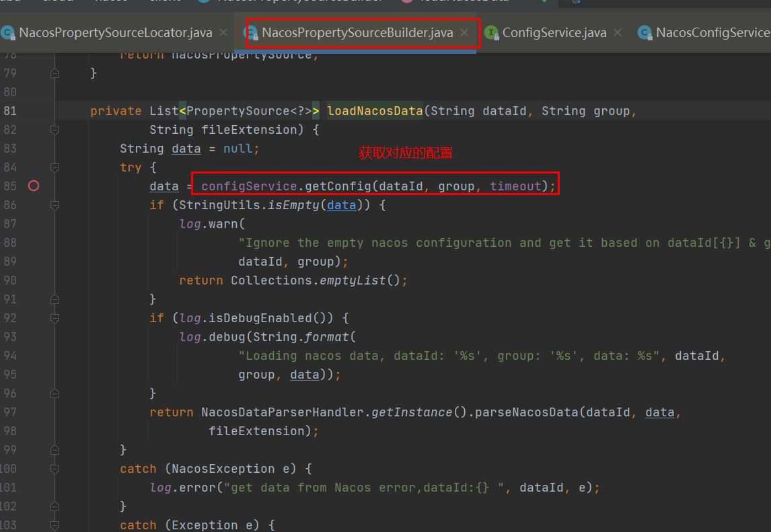Click fold end marker at line 79
Image resolution: width=771 pixels, height=532 pixels.
tap(54, 73)
